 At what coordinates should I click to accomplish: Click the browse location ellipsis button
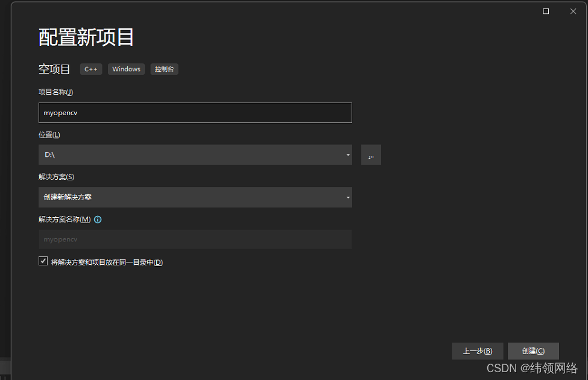[371, 154]
